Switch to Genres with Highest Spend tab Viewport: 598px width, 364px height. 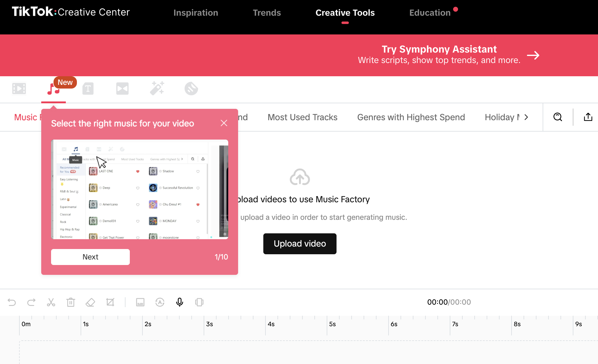click(x=411, y=117)
